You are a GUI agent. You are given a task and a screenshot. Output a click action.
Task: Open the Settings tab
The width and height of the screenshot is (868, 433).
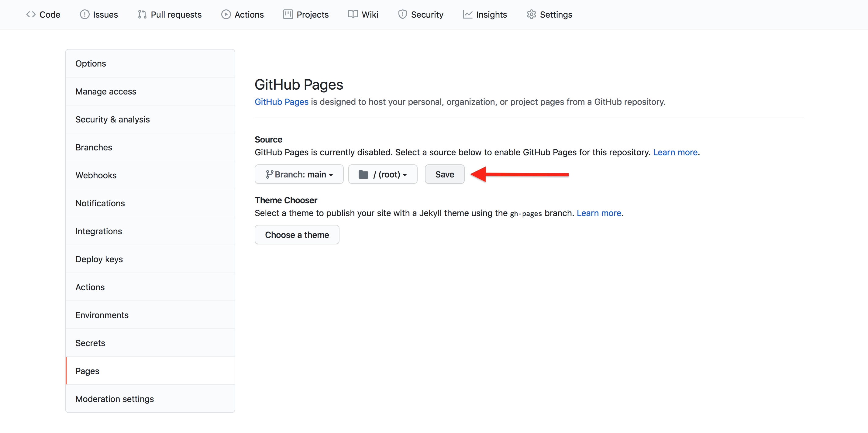point(549,15)
